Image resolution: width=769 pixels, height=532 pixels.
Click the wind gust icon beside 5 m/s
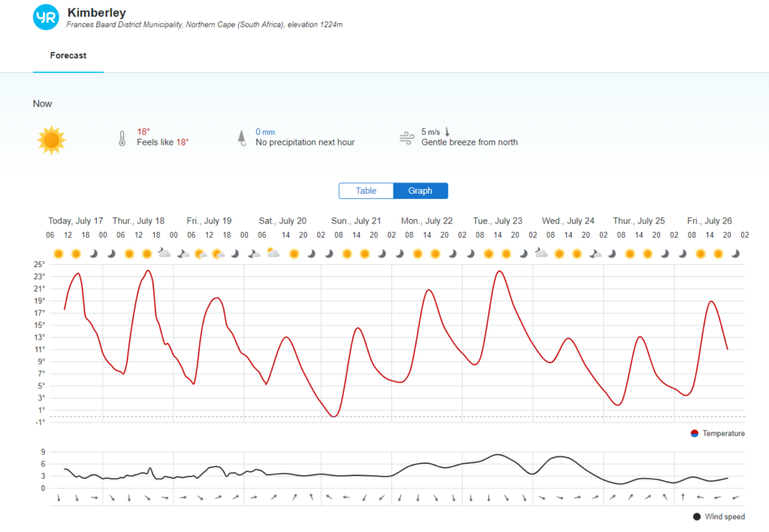pyautogui.click(x=406, y=138)
